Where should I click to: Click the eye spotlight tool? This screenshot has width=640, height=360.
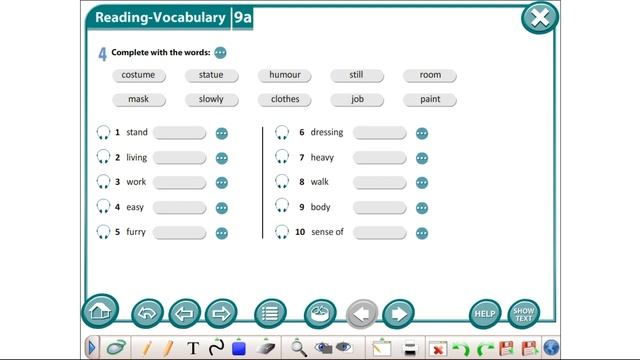click(343, 347)
